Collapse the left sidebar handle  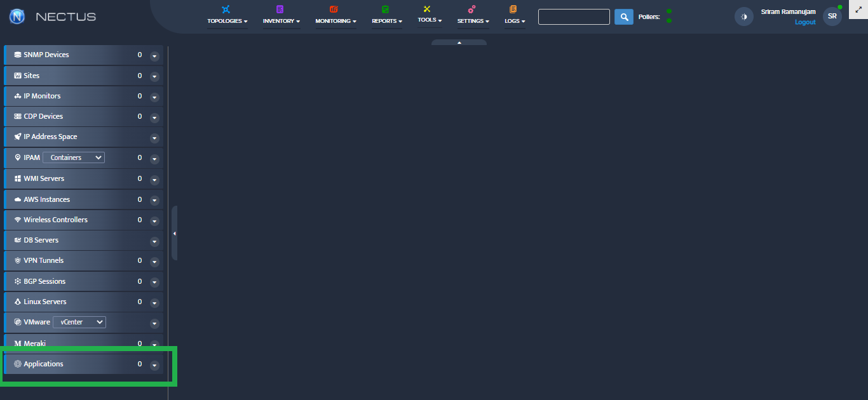coord(174,233)
